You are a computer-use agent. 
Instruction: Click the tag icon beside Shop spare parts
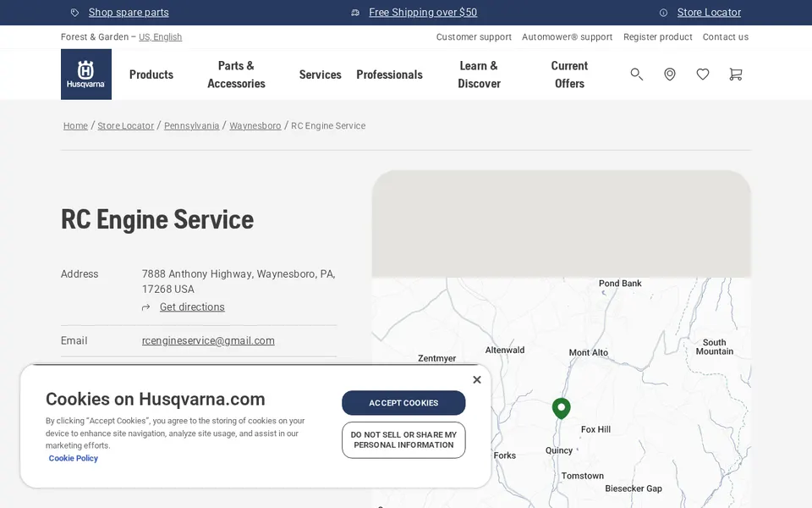(75, 13)
